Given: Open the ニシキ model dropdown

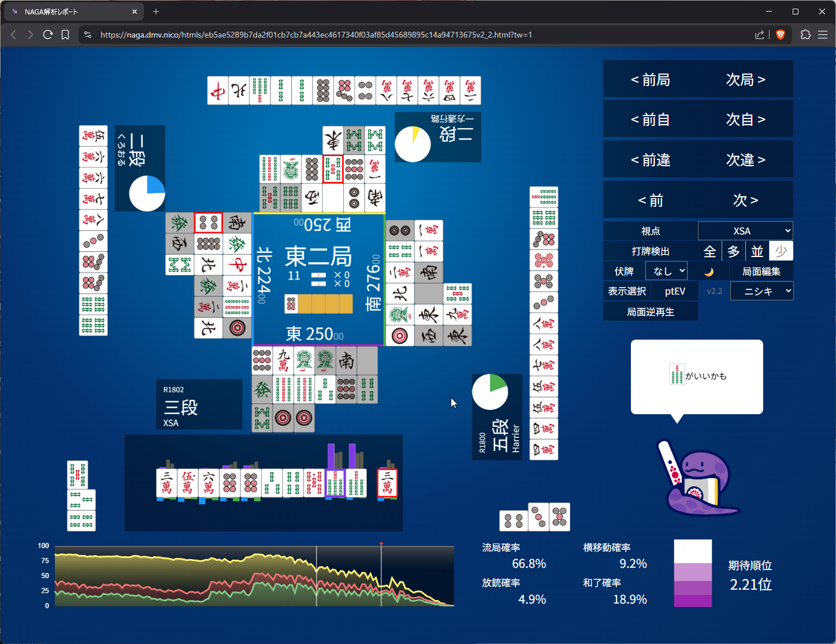Looking at the screenshot, I should pyautogui.click(x=761, y=291).
